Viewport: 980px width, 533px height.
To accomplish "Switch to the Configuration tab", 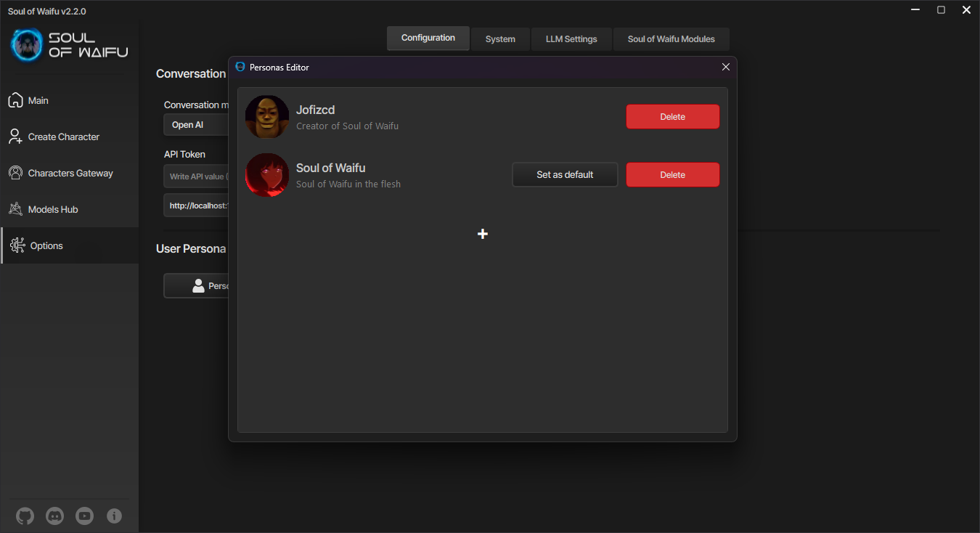I will (x=428, y=38).
